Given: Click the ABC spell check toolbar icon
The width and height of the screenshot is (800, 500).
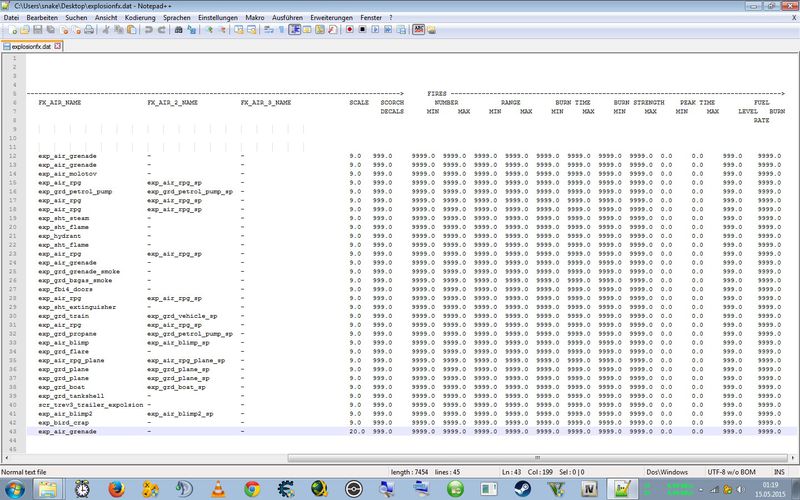Looking at the screenshot, I should pos(419,30).
